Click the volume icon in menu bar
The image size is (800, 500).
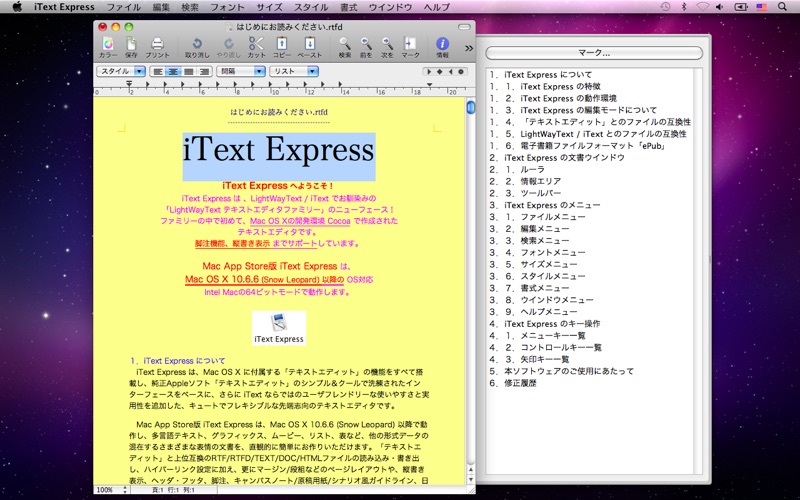pyautogui.click(x=719, y=7)
